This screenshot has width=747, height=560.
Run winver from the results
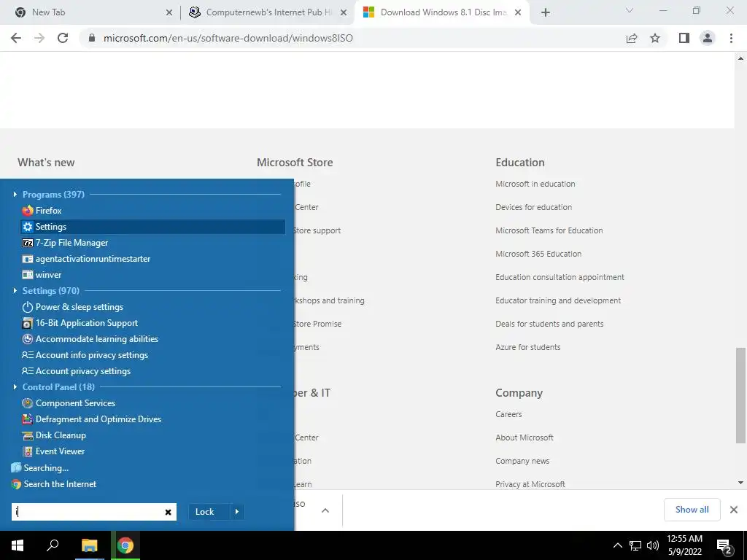[x=42, y=275]
